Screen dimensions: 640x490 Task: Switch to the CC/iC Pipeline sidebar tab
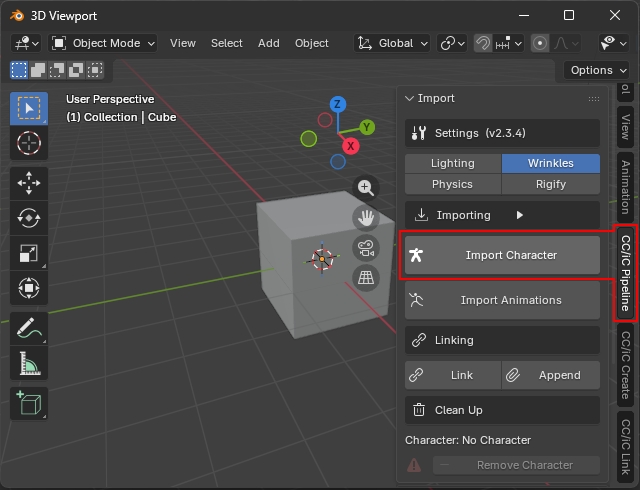point(625,273)
